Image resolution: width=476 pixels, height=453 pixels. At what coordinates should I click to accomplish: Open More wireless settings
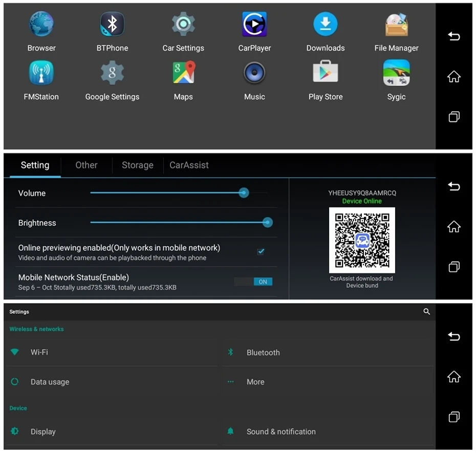click(x=328, y=382)
